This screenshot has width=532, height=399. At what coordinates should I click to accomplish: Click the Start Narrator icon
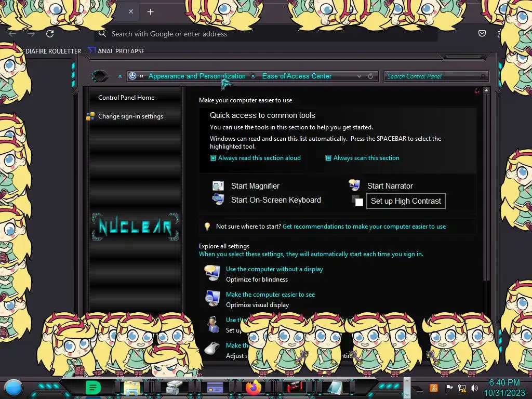pos(354,185)
